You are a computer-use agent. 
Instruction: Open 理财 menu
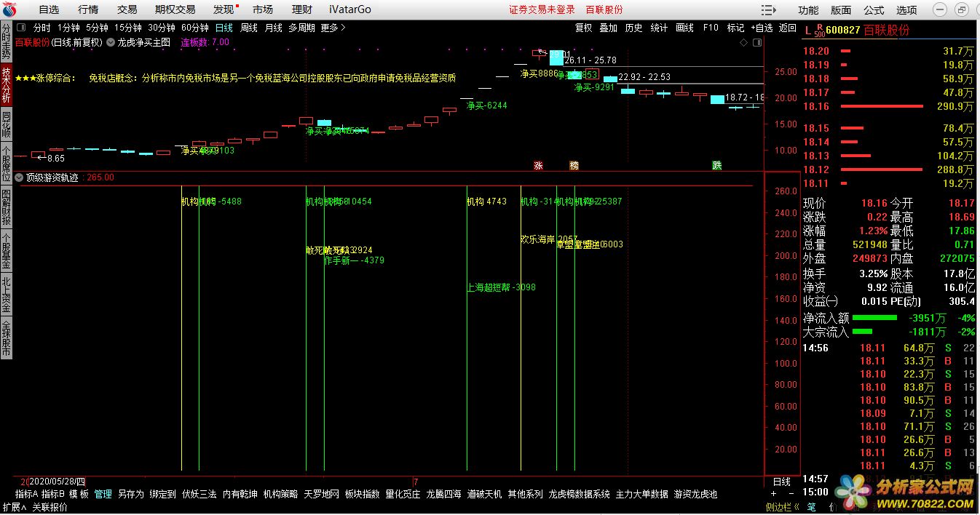pyautogui.click(x=301, y=9)
